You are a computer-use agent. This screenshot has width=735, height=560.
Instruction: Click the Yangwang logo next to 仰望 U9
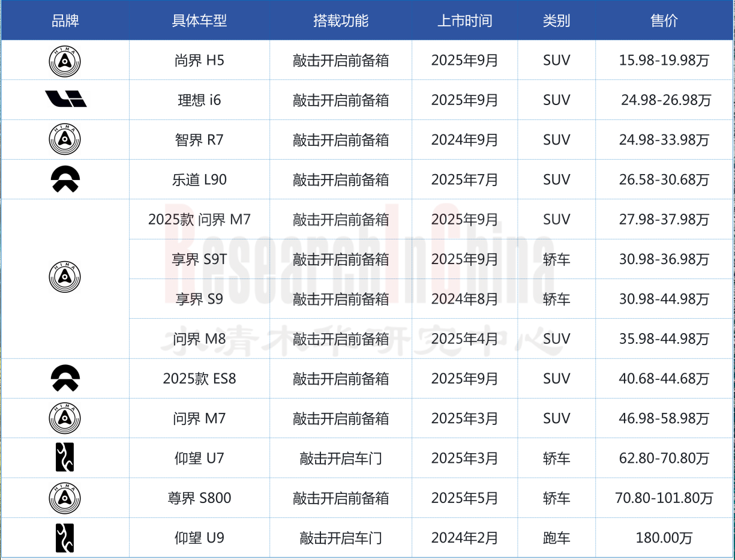pyautogui.click(x=64, y=538)
